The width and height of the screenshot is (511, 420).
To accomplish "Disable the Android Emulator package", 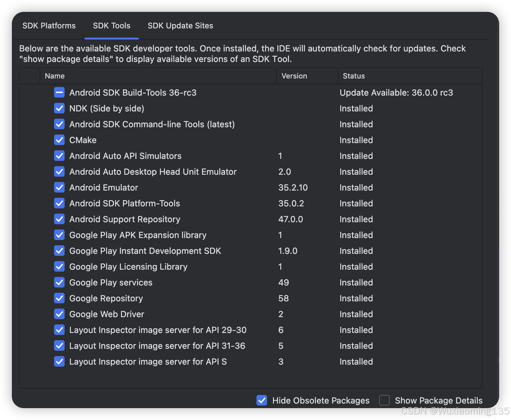I will pyautogui.click(x=59, y=188).
